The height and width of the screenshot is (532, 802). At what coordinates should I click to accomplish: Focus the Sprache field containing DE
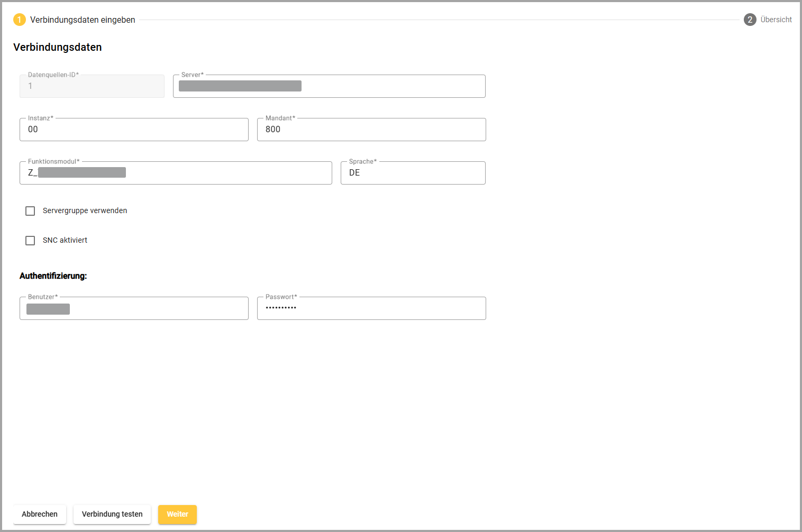coord(413,173)
